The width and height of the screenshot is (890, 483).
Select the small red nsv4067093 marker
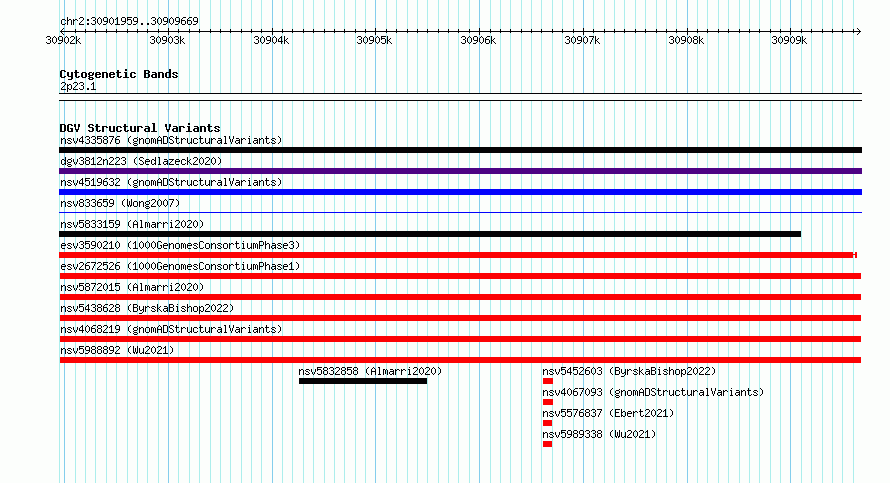(548, 402)
